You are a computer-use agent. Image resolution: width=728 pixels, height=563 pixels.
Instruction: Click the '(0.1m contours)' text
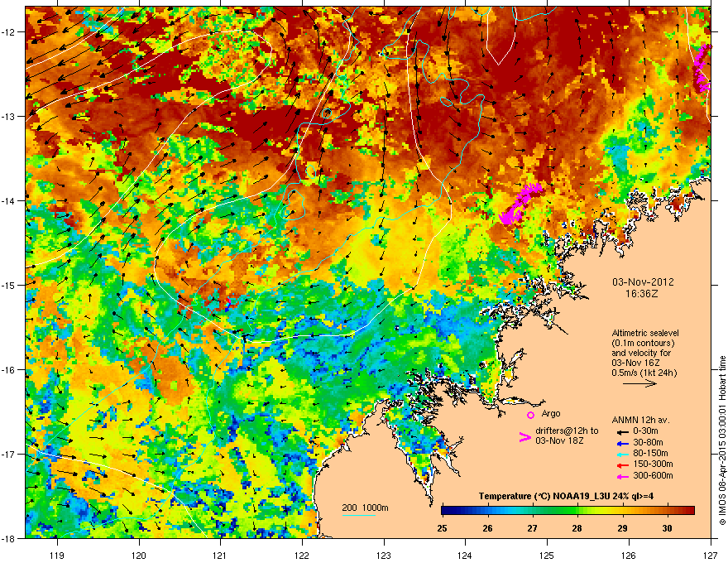[x=643, y=343]
